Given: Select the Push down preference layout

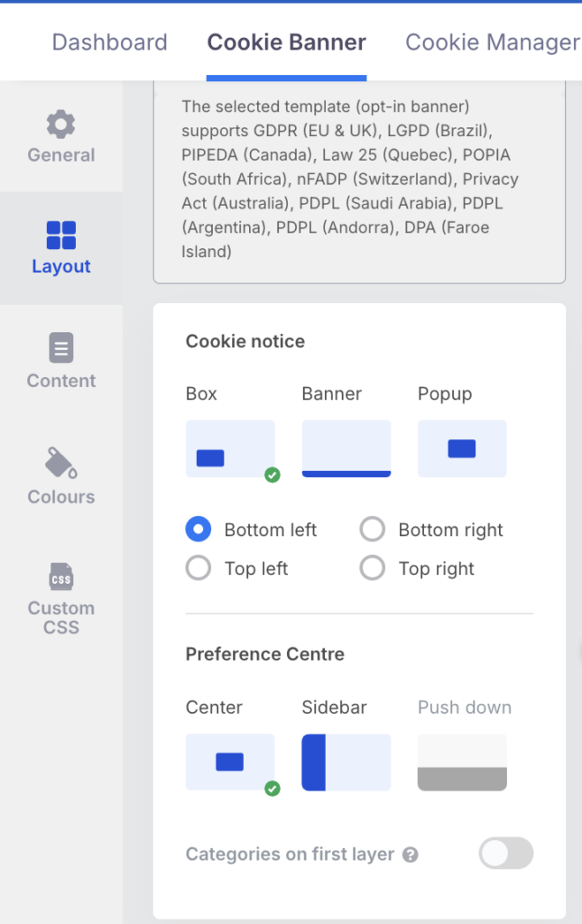Looking at the screenshot, I should point(462,762).
